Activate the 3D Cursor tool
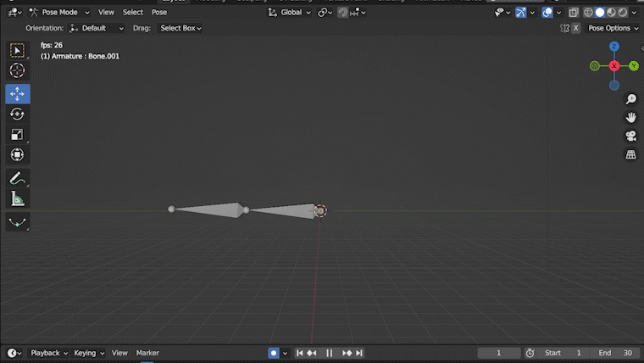 [17, 70]
